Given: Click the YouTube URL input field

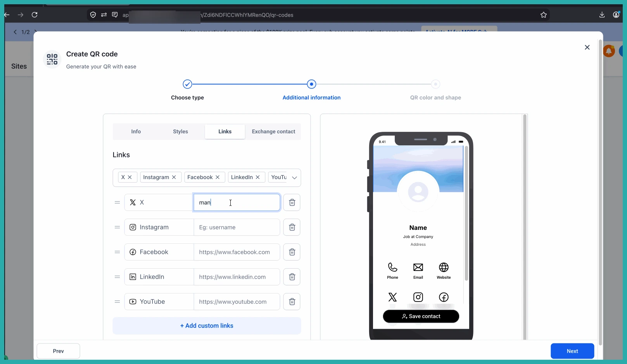Looking at the screenshot, I should click(237, 302).
